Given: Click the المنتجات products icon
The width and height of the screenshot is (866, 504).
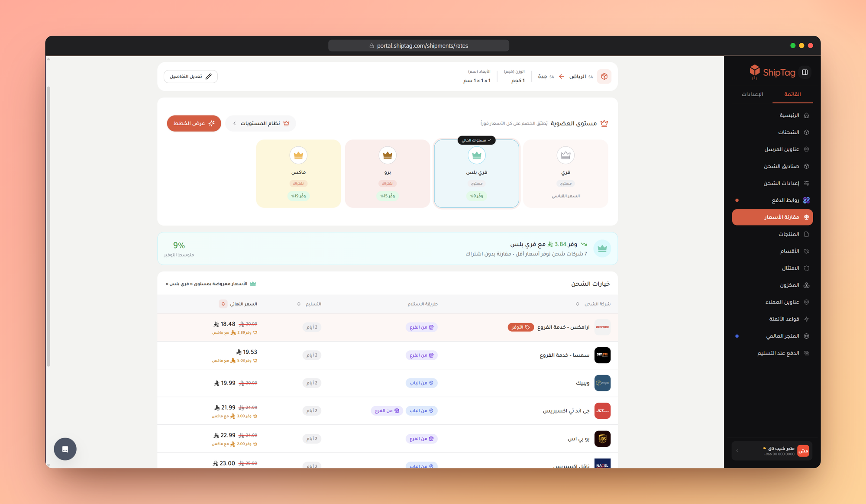Looking at the screenshot, I should (x=806, y=234).
